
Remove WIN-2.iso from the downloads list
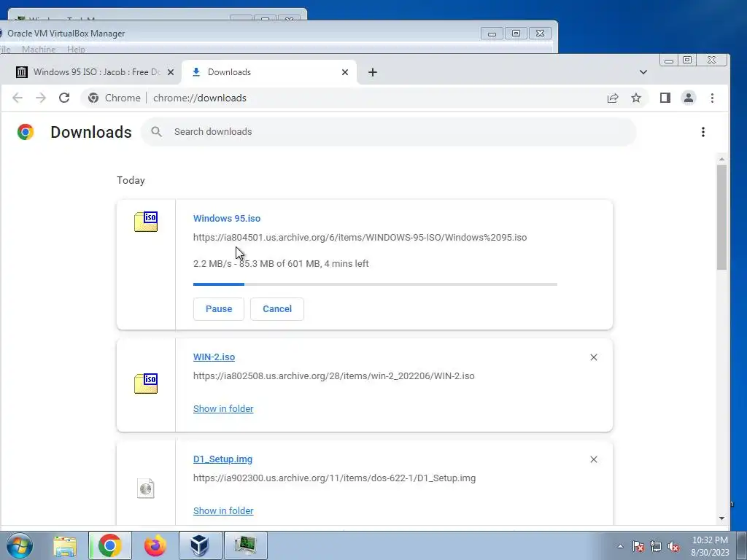coord(594,357)
